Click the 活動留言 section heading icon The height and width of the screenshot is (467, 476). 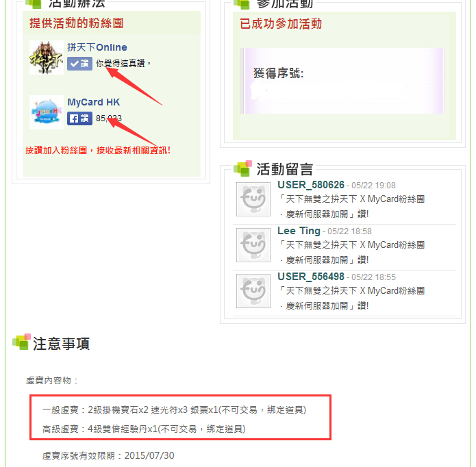click(243, 168)
